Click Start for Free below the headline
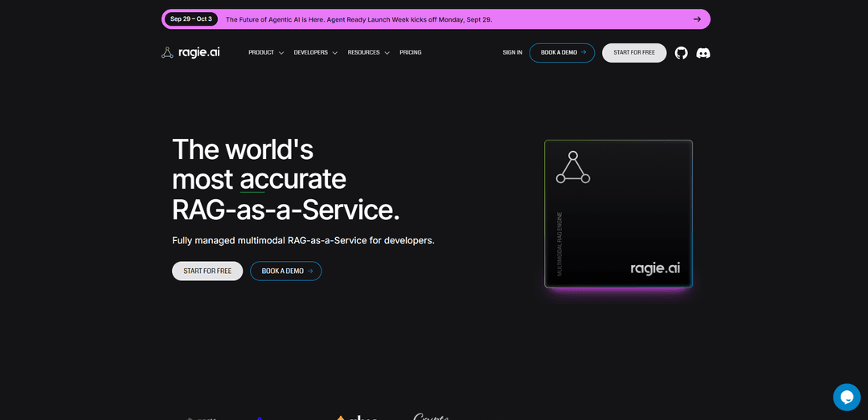 pyautogui.click(x=207, y=271)
